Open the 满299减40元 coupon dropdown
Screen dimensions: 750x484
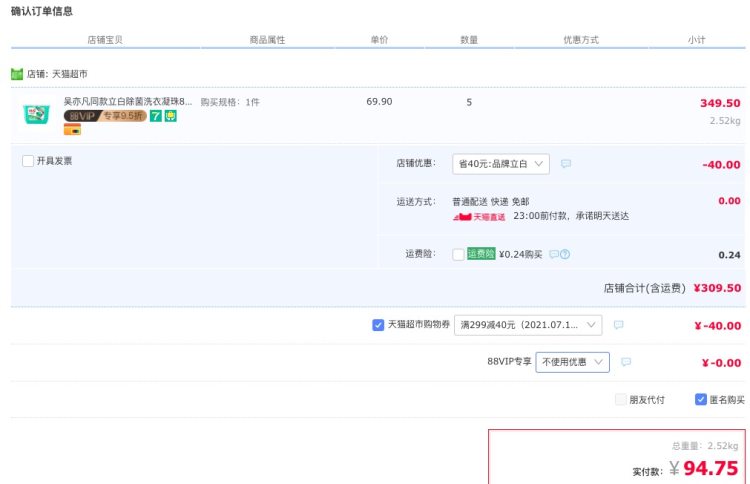[528, 325]
